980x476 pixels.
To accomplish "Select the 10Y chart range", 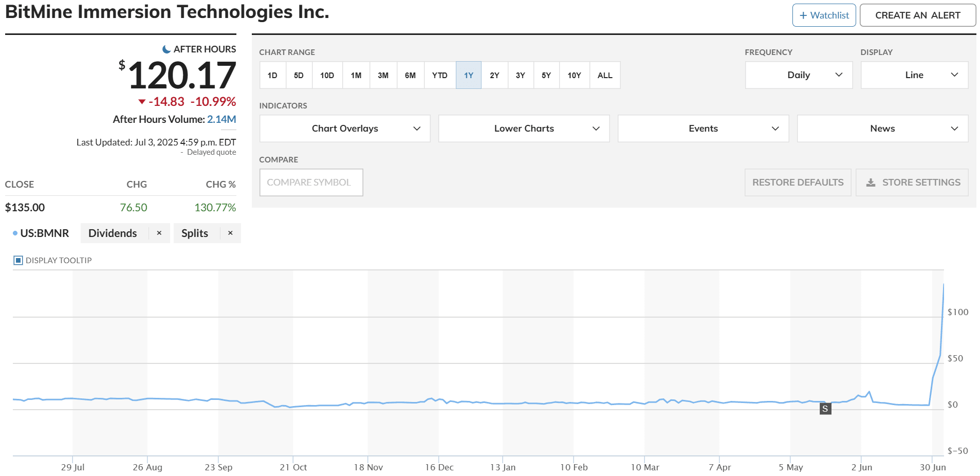I will 575,75.
